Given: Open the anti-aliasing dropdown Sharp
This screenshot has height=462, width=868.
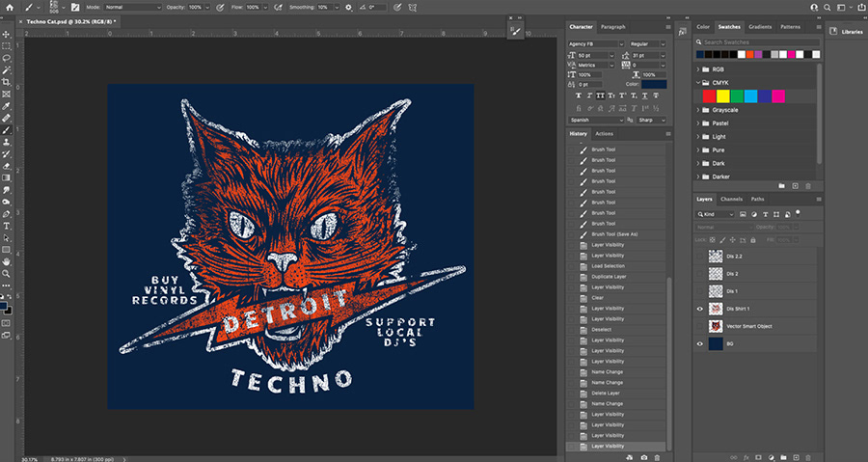Looking at the screenshot, I should click(652, 120).
